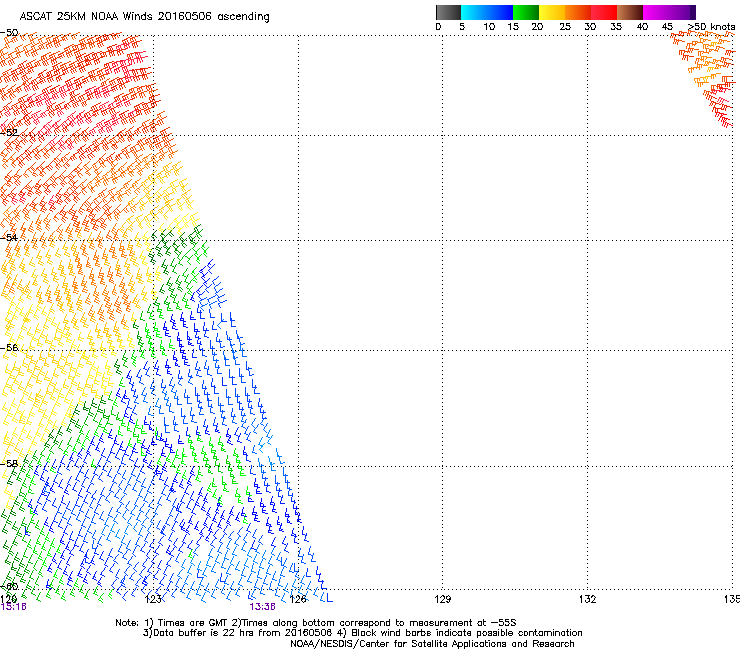Click the brown 35-40 knots color segment
The image size is (740, 650).
[x=630, y=12]
